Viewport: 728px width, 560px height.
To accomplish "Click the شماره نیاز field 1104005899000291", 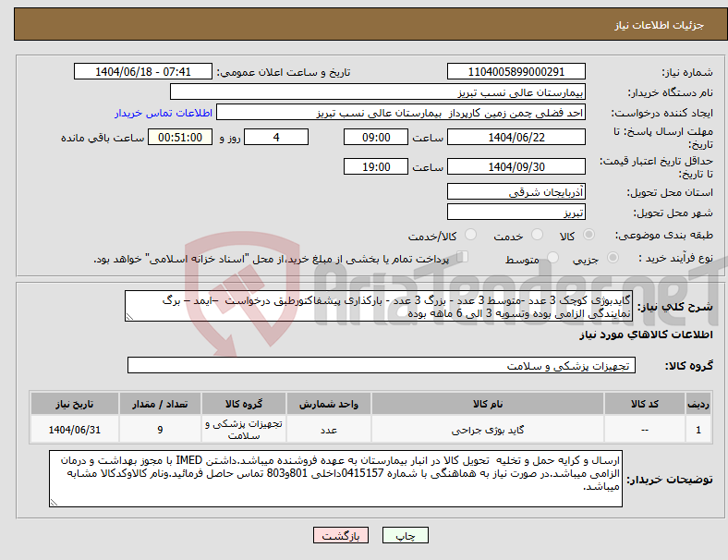I will coord(516,71).
